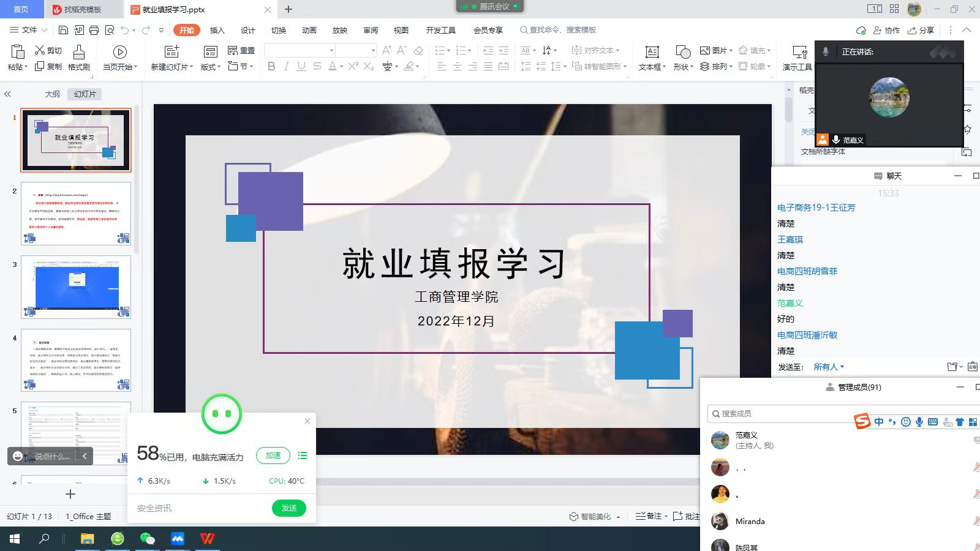This screenshot has width=980, height=551.
Task: Insert a text box with 文本框 icon
Action: point(652,53)
